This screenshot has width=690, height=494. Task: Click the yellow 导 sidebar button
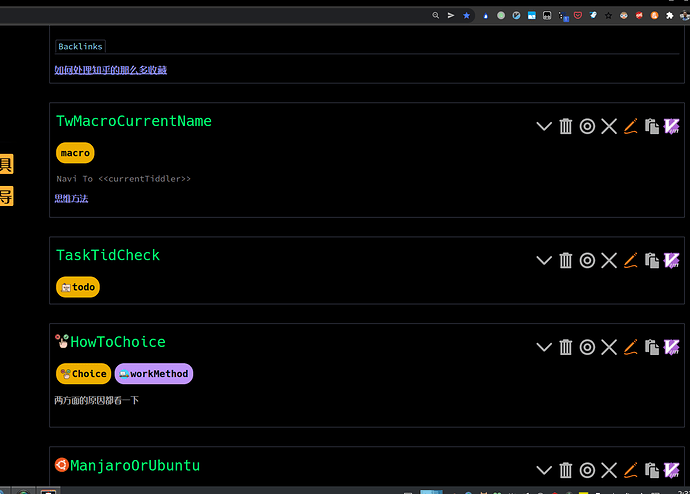[x=6, y=196]
